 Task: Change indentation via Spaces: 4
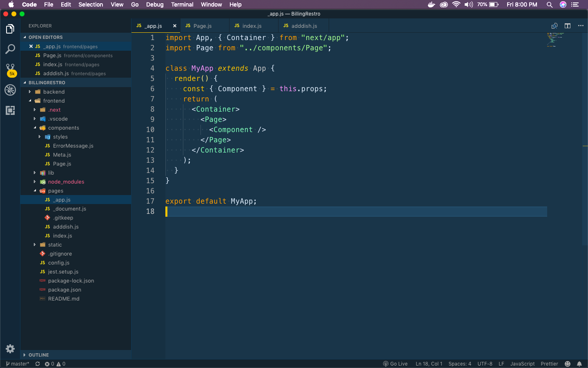click(460, 364)
